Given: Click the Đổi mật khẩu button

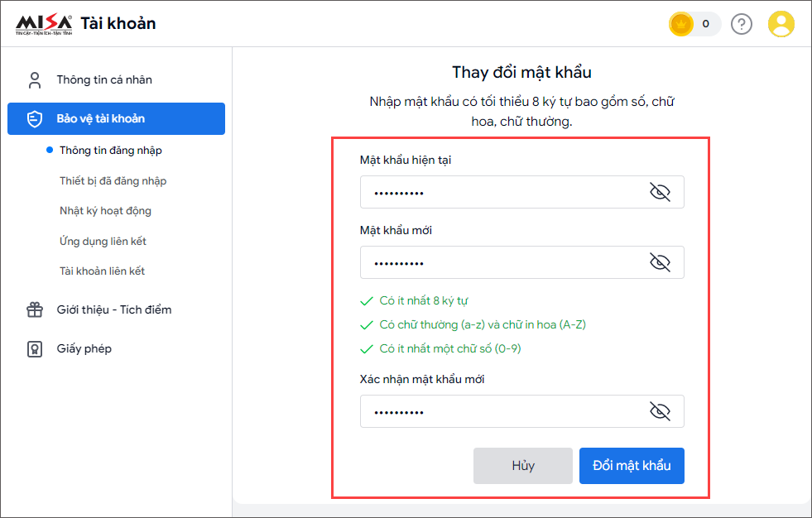Looking at the screenshot, I should click(632, 466).
